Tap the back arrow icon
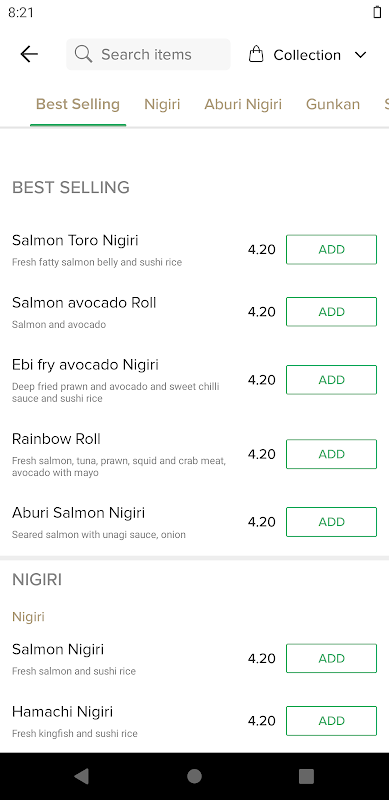Image resolution: width=389 pixels, height=800 pixels. coord(29,54)
